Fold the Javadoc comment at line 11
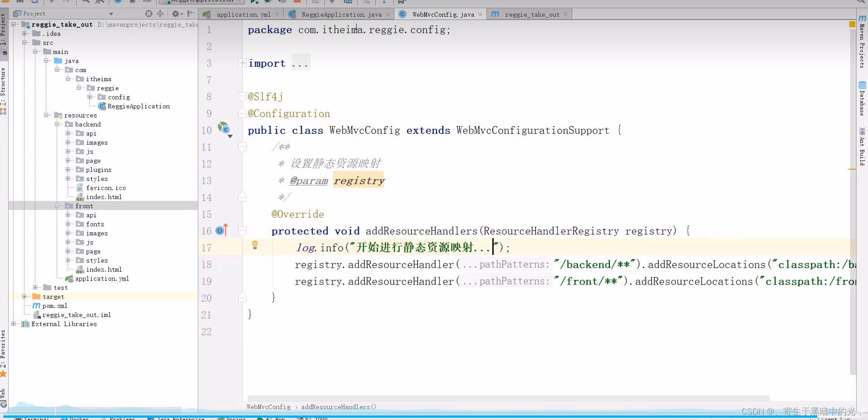The width and height of the screenshot is (868, 420). [243, 147]
